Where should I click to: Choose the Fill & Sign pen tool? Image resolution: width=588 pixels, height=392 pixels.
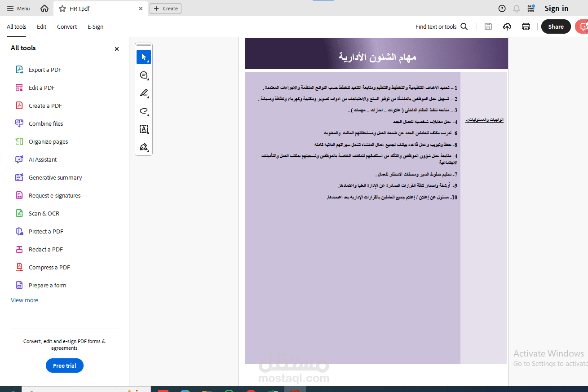click(x=143, y=147)
